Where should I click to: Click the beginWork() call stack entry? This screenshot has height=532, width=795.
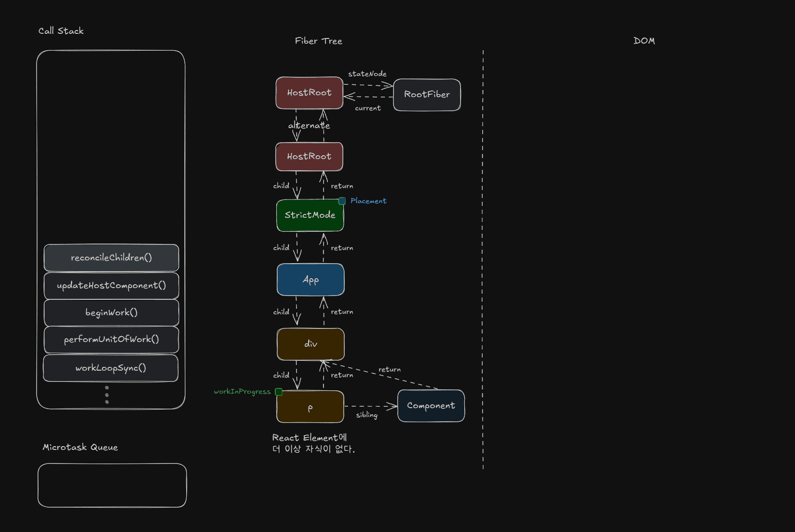point(111,312)
